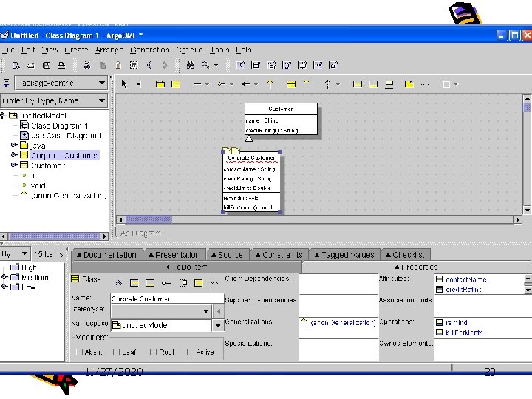The width and height of the screenshot is (532, 399).
Task: Click the diagram toolbar Add Operation icon
Action: 373,83
